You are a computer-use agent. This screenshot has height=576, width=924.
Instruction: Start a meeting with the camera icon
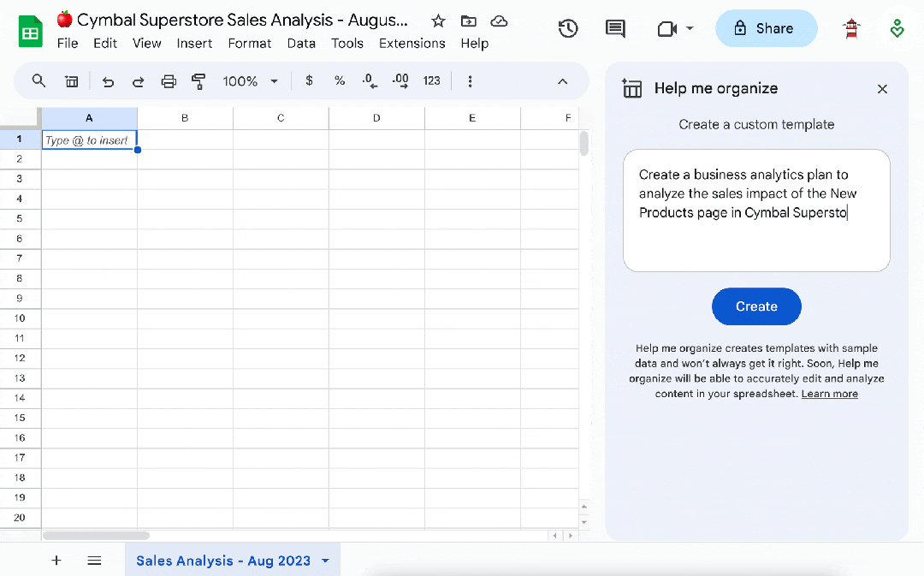tap(667, 28)
